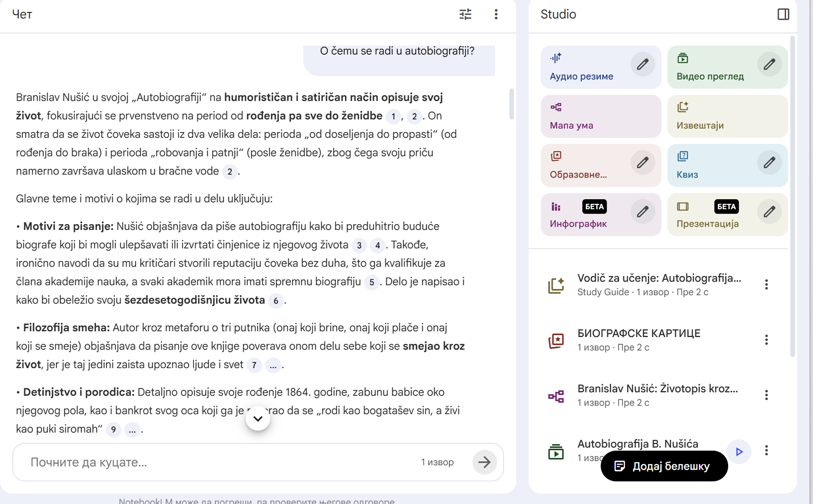This screenshot has width=813, height=504.
Task: Edit Квиз customization pencil icon
Action: 769,163
